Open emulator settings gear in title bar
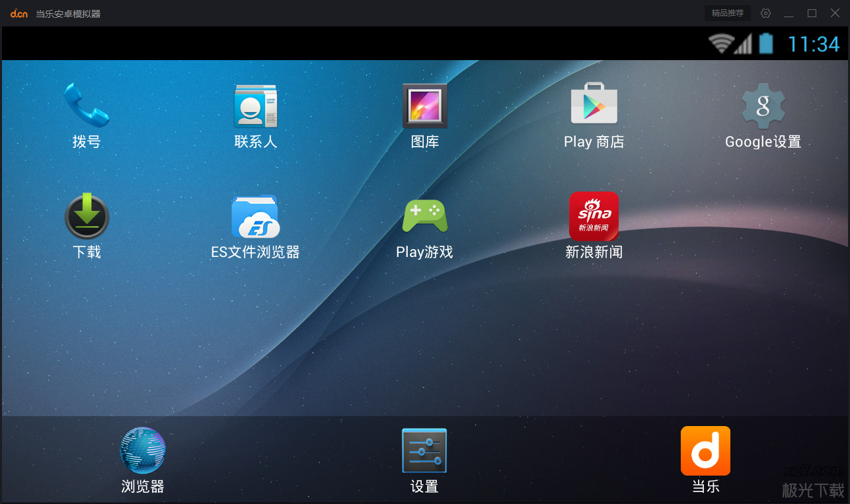The width and height of the screenshot is (850, 504). [765, 13]
